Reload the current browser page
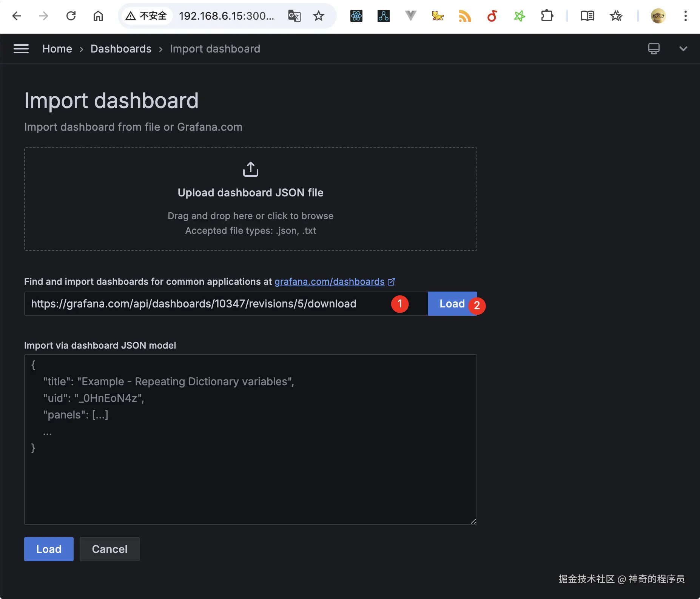The width and height of the screenshot is (700, 599). (x=71, y=16)
